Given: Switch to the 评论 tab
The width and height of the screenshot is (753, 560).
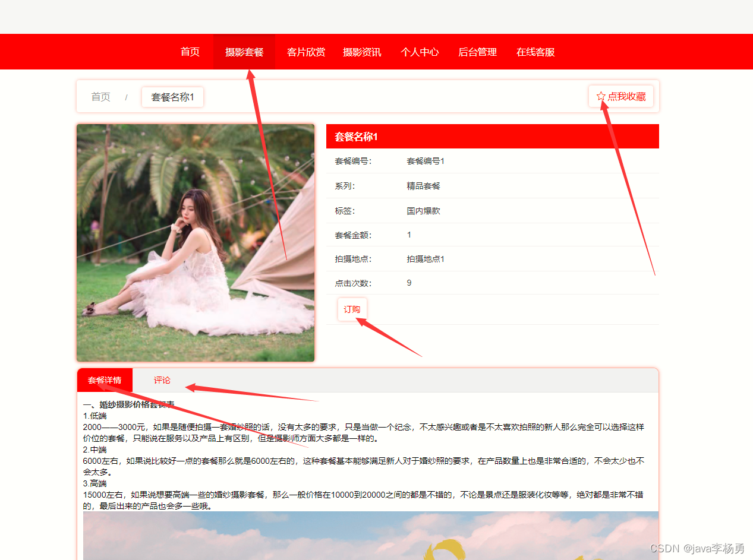Looking at the screenshot, I should pos(162,380).
